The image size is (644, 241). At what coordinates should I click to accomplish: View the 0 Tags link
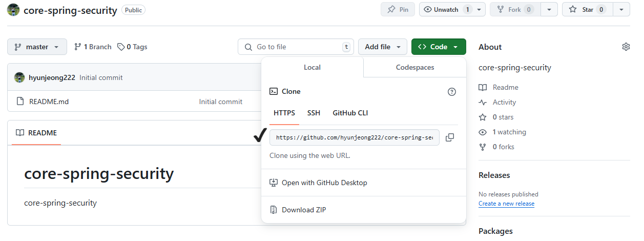coord(132,47)
